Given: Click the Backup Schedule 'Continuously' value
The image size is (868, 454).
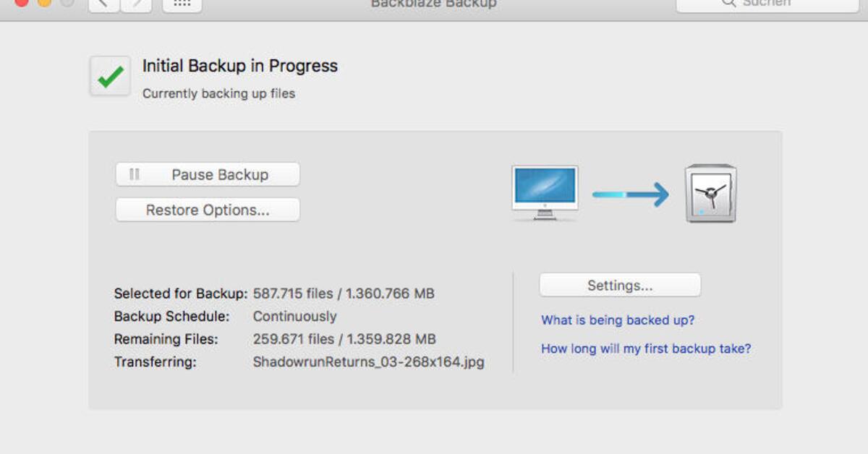Looking at the screenshot, I should coord(294,317).
